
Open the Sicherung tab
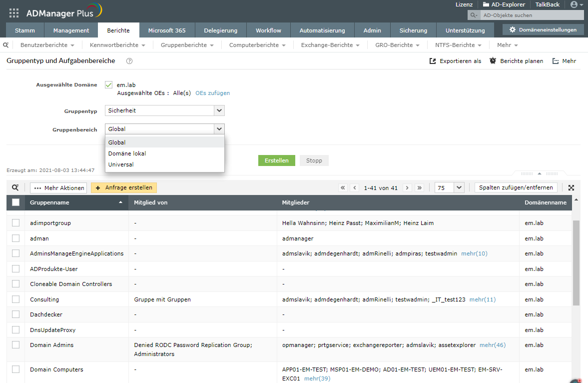pyautogui.click(x=413, y=30)
